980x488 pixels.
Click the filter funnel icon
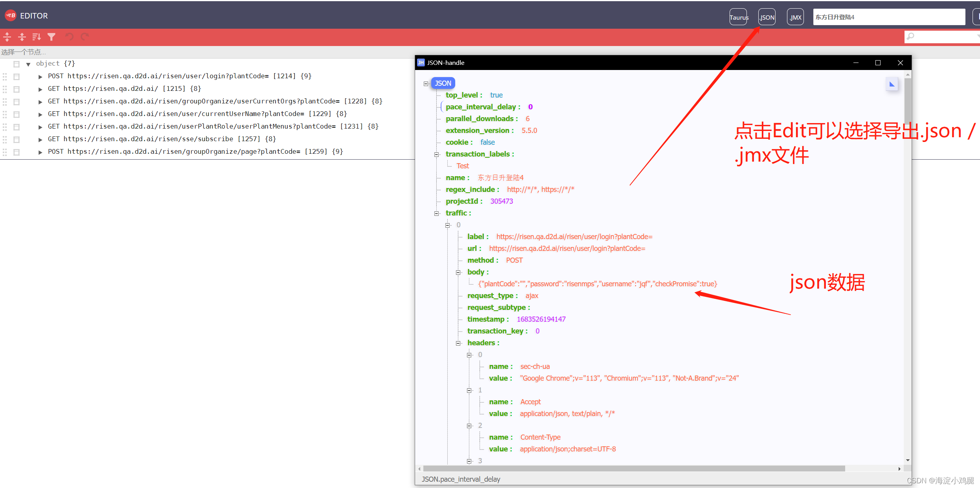point(51,37)
